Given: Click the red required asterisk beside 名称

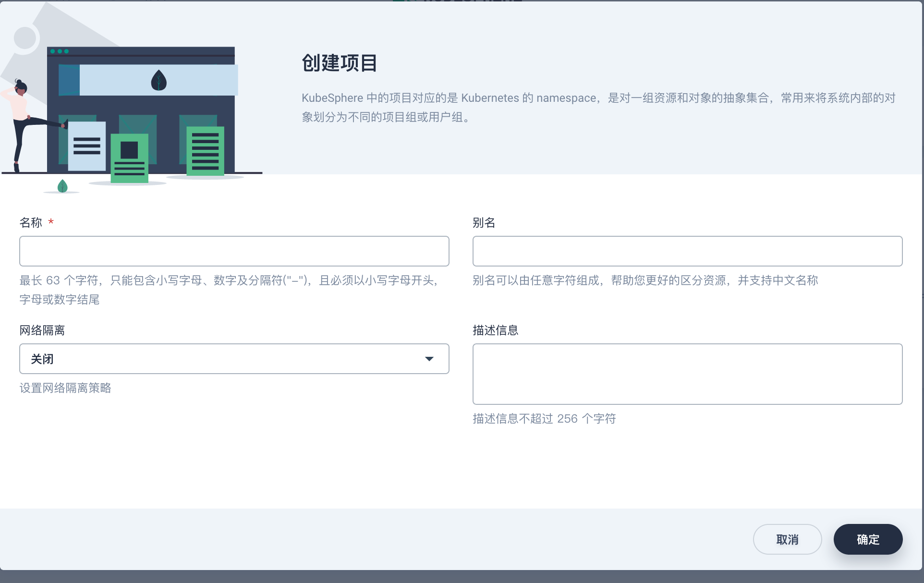Looking at the screenshot, I should pos(51,222).
